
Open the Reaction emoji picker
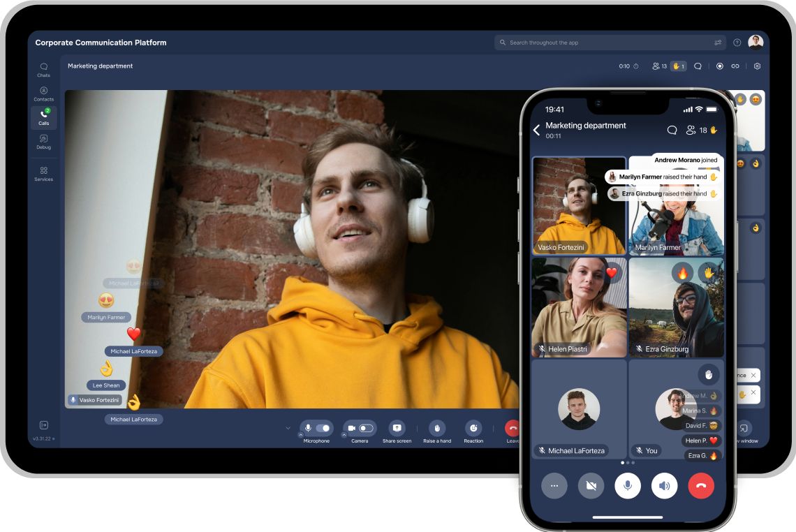[473, 428]
